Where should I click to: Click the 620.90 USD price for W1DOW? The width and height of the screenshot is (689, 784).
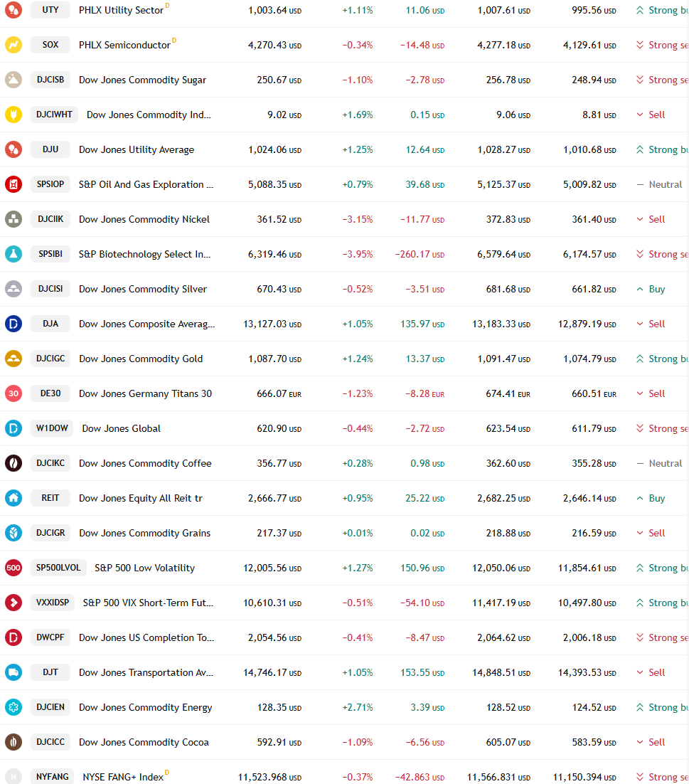click(x=279, y=429)
